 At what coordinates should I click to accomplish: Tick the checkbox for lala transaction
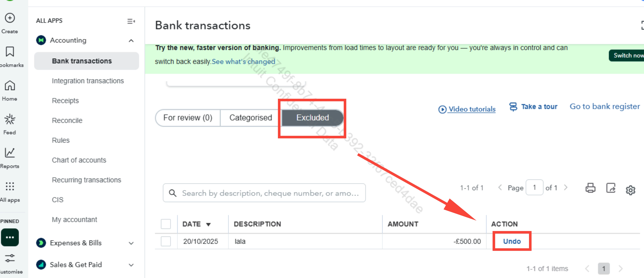pos(166,242)
